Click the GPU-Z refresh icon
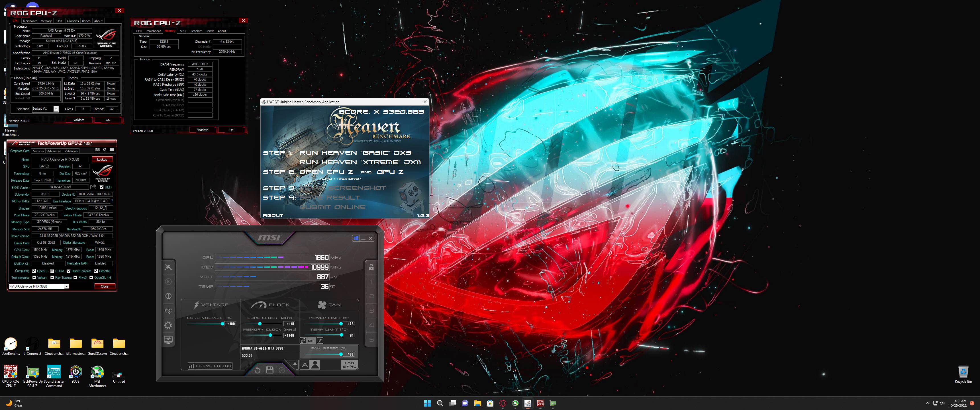The width and height of the screenshot is (980, 410). pyautogui.click(x=105, y=149)
